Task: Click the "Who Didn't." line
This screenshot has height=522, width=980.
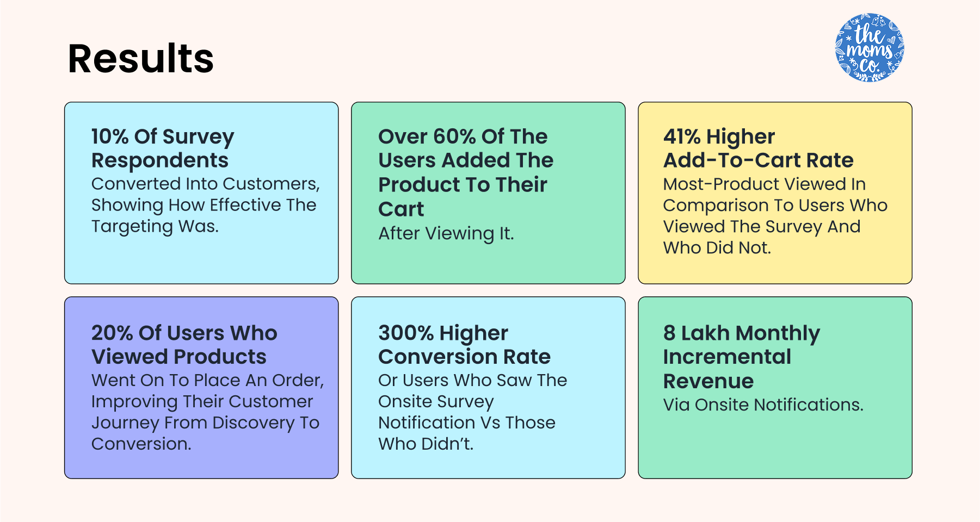Action: (x=426, y=444)
